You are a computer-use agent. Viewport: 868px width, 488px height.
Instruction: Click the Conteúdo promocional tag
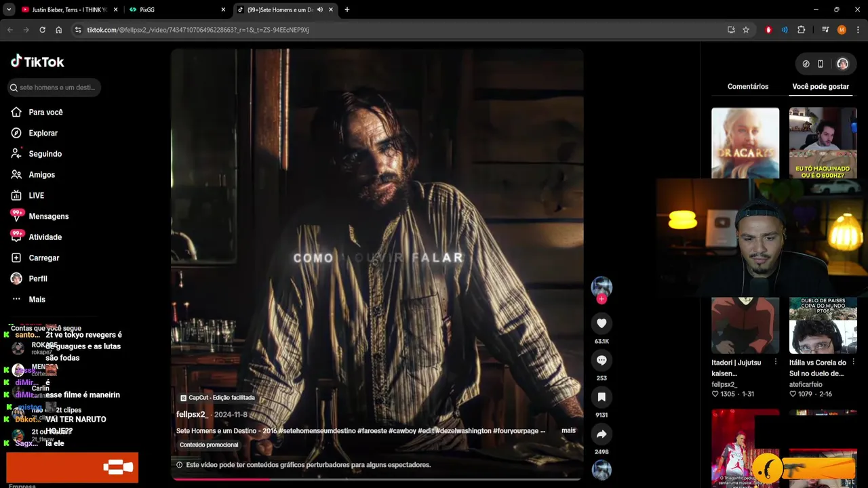tap(209, 445)
